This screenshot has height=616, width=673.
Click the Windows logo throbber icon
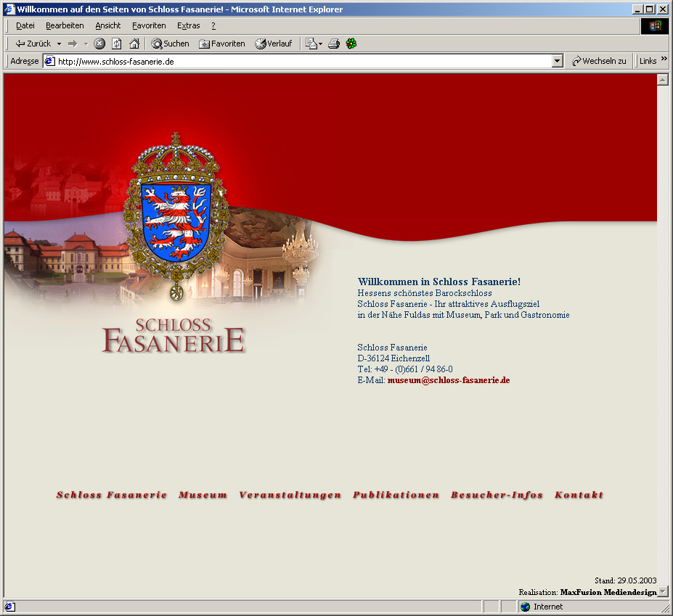[x=655, y=26]
